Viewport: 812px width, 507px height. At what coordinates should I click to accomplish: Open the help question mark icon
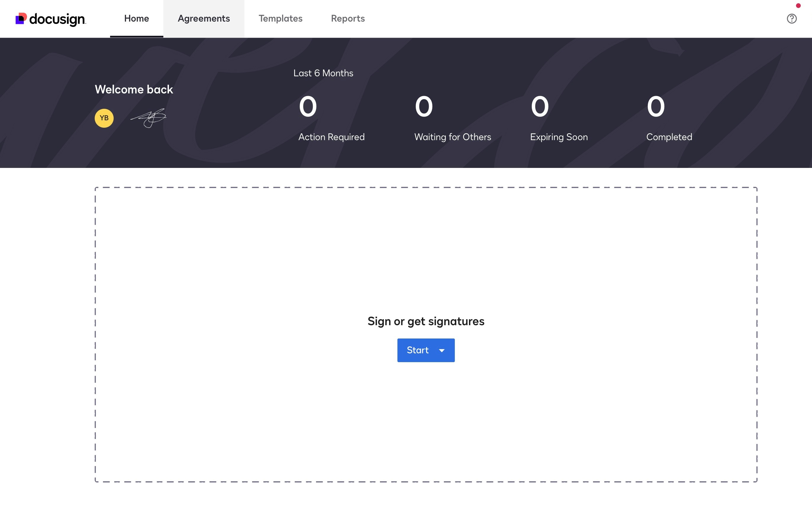792,18
